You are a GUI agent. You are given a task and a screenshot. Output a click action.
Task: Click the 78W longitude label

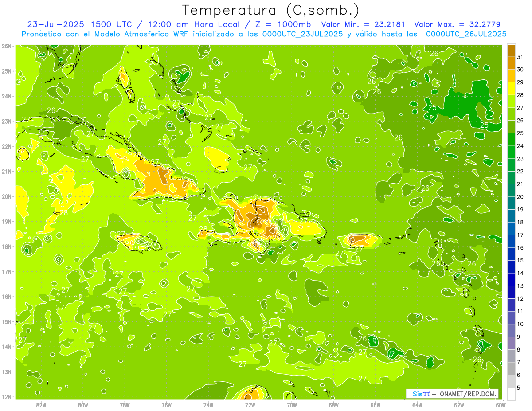pos(125,405)
